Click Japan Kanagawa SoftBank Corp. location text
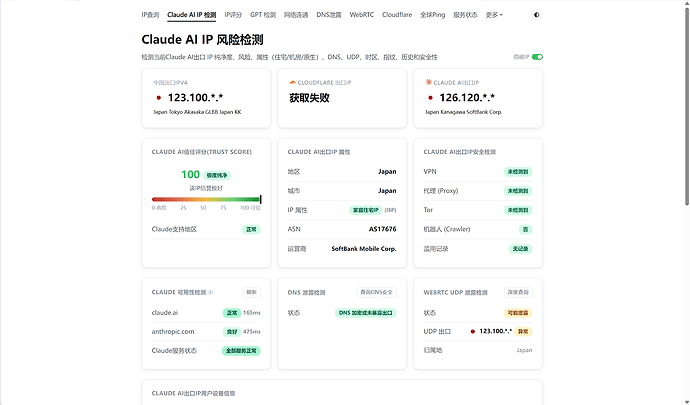This screenshot has width=690, height=405. 463,112
